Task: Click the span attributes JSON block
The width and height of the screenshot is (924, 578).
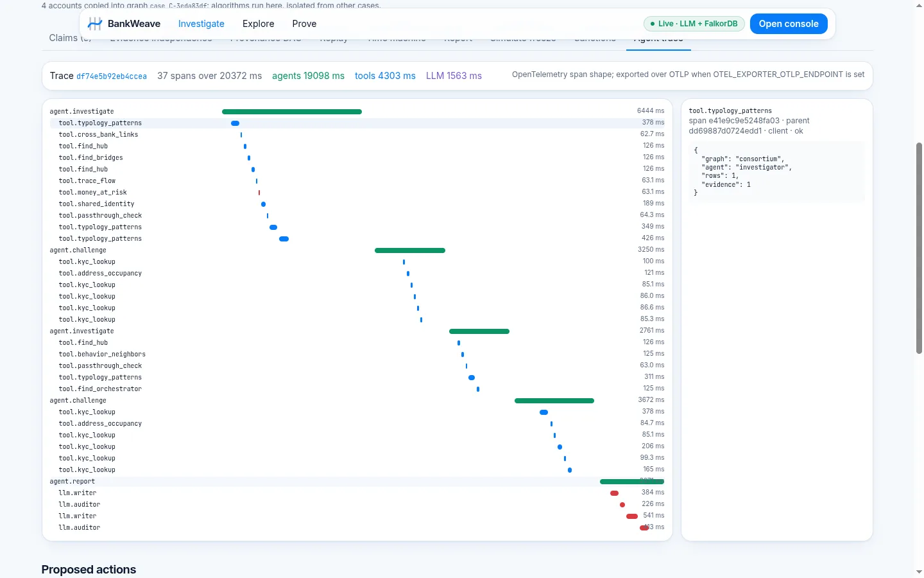Action: [777, 171]
